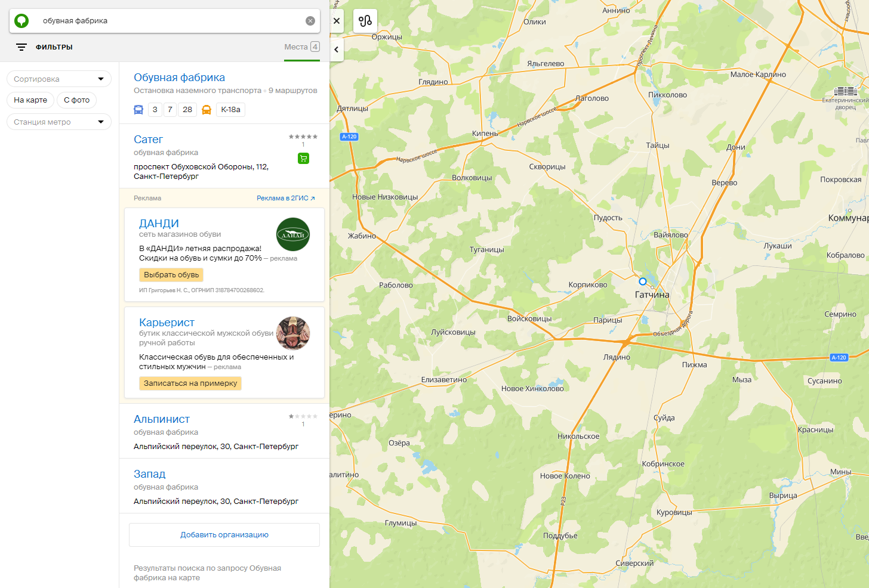Open the Сатег factory listing

(x=148, y=140)
